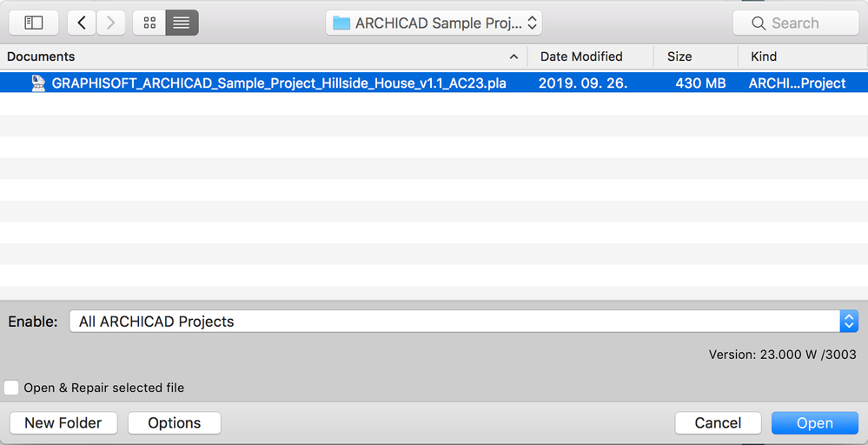Click the Open button
Image resolution: width=868 pixels, height=445 pixels.
(814, 423)
